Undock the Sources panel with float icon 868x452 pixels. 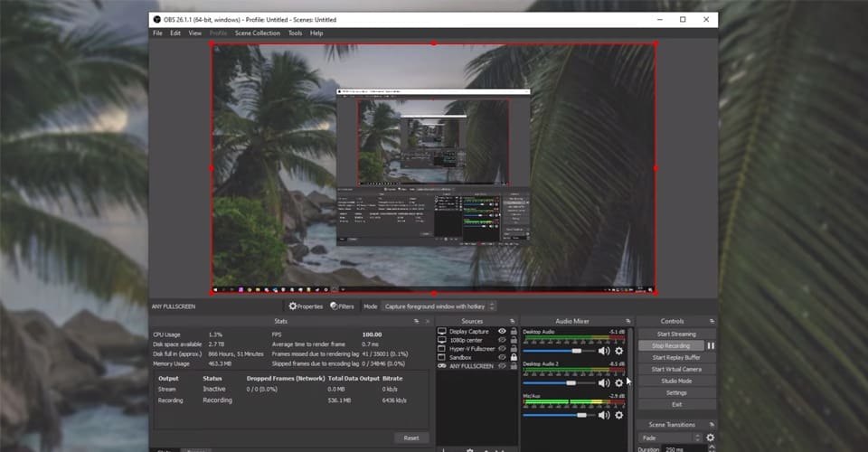click(512, 322)
